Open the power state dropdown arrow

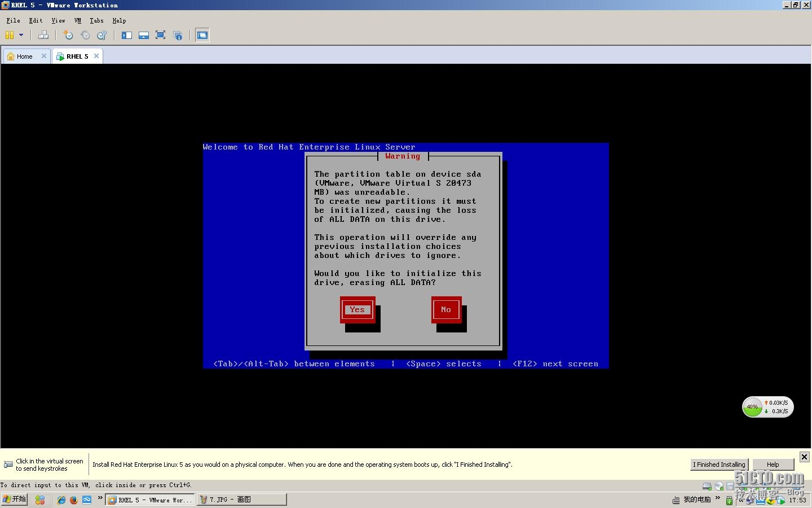pos(21,35)
